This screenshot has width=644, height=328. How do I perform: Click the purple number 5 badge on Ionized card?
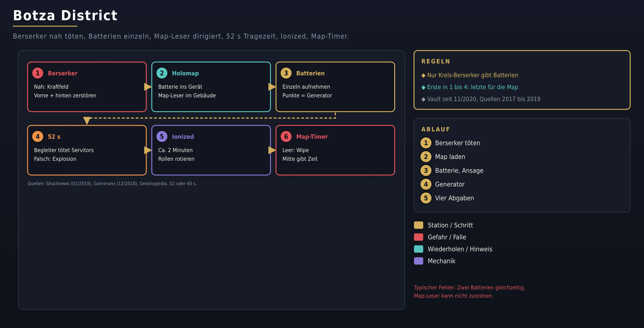[x=162, y=136]
